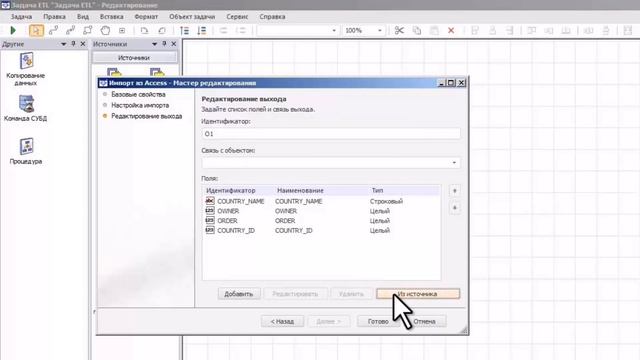Open the Правка menu
Screen dimensions: 640x360
(x=54, y=17)
